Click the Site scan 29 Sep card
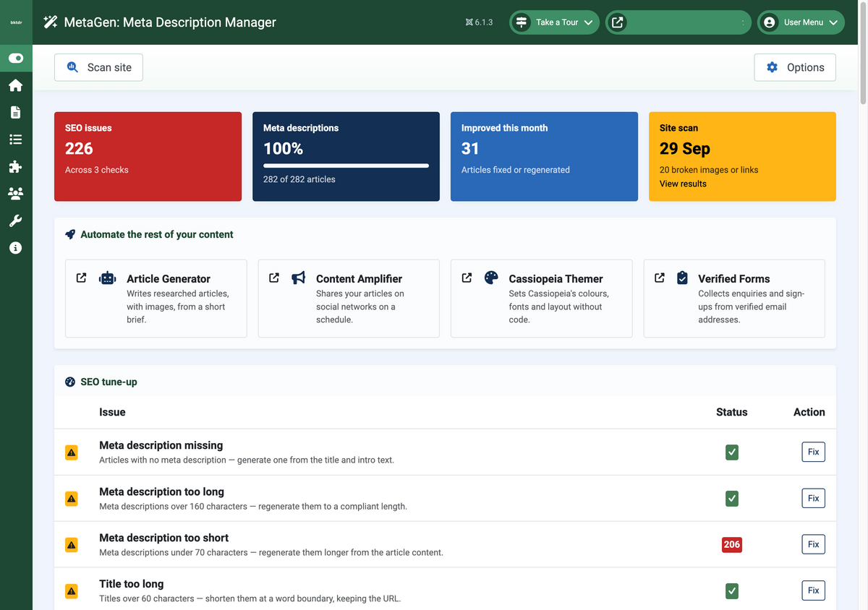This screenshot has width=868, height=610. pyautogui.click(x=742, y=156)
